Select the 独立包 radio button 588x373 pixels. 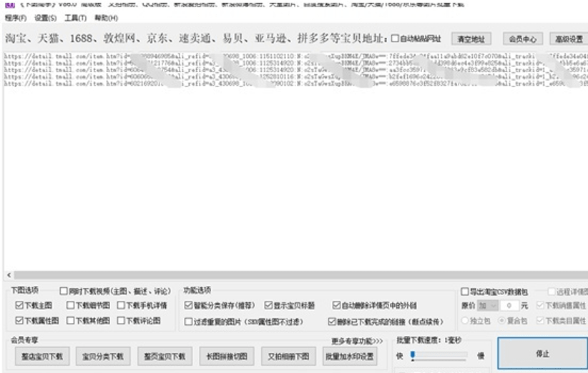pos(465,321)
